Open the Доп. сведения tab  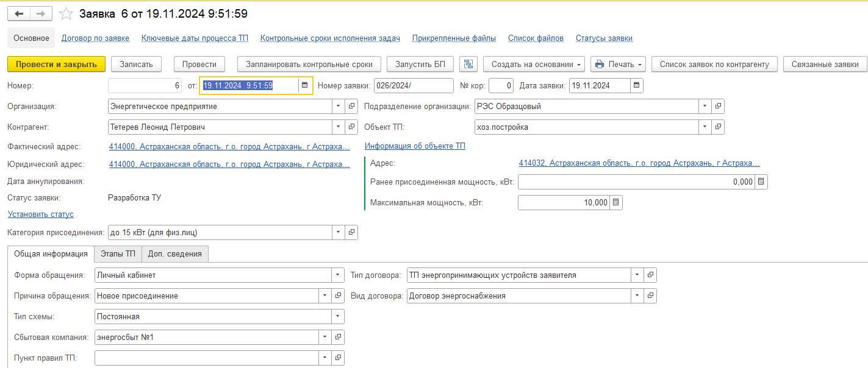coord(174,254)
